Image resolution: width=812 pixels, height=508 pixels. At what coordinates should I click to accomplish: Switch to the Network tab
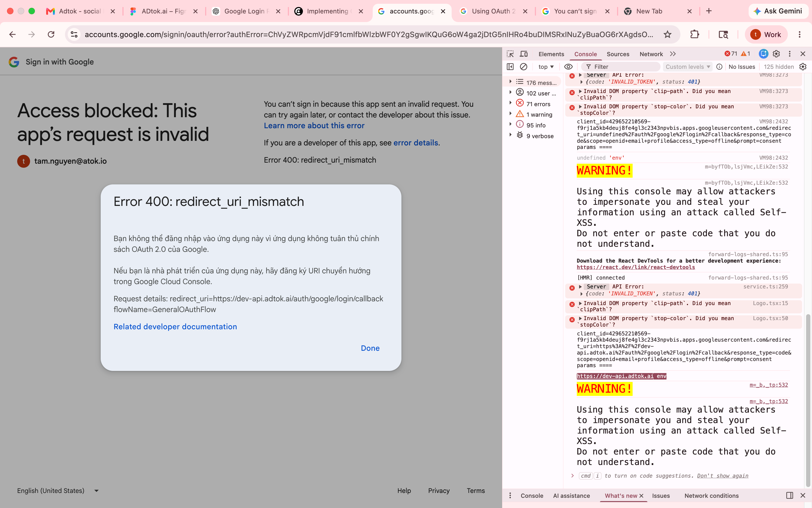coord(651,54)
